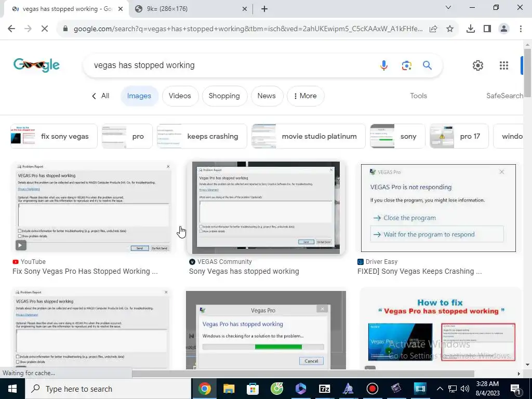Open 'Windows is checking for a solution' image

pos(265,330)
